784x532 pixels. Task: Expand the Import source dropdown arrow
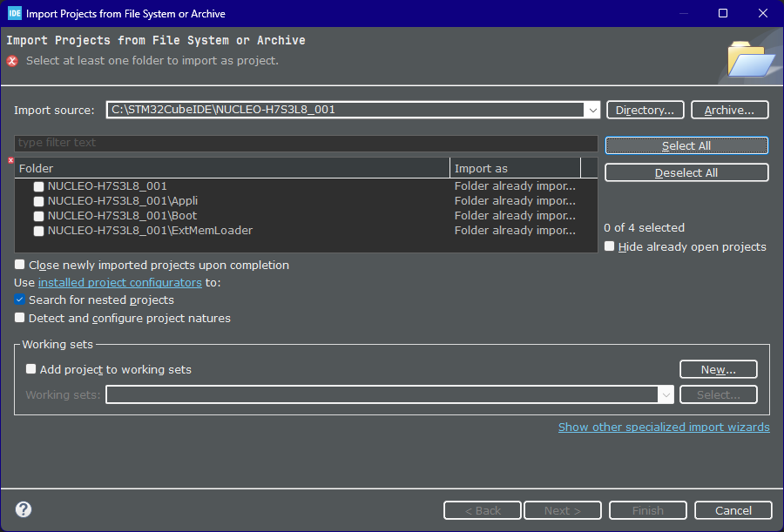(x=592, y=110)
